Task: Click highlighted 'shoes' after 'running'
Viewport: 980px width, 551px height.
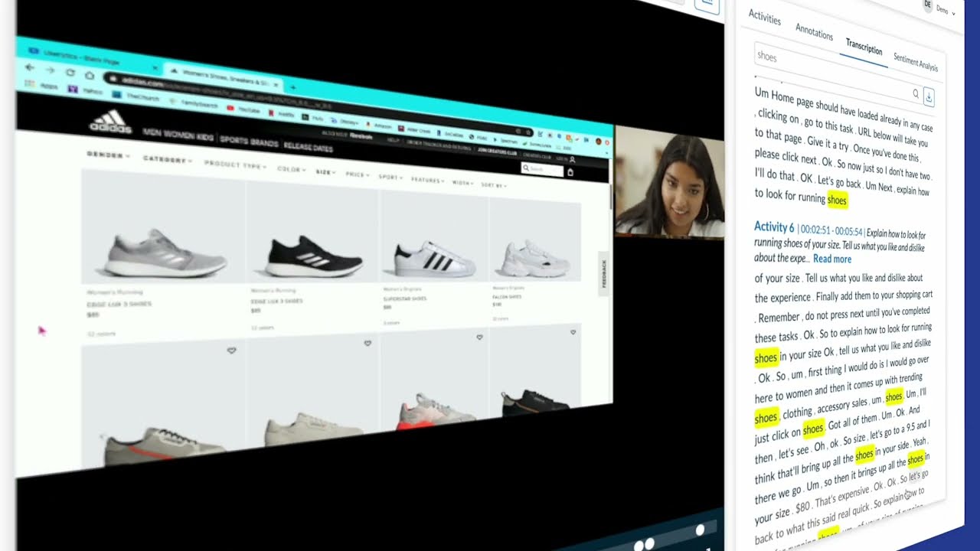Action: [x=837, y=201]
